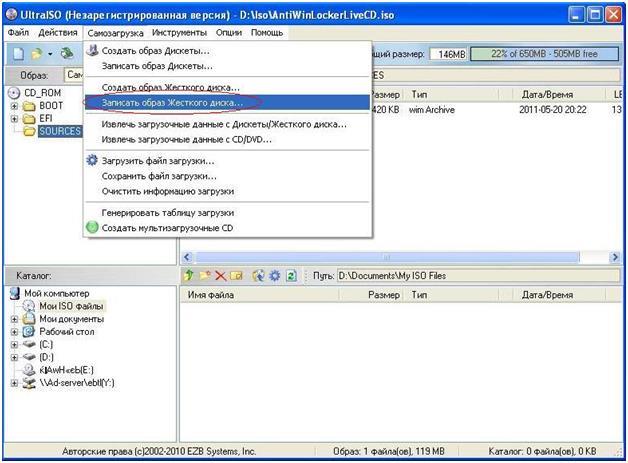The height and width of the screenshot is (463, 628).
Task: Open the Опции menu
Action: tap(229, 32)
